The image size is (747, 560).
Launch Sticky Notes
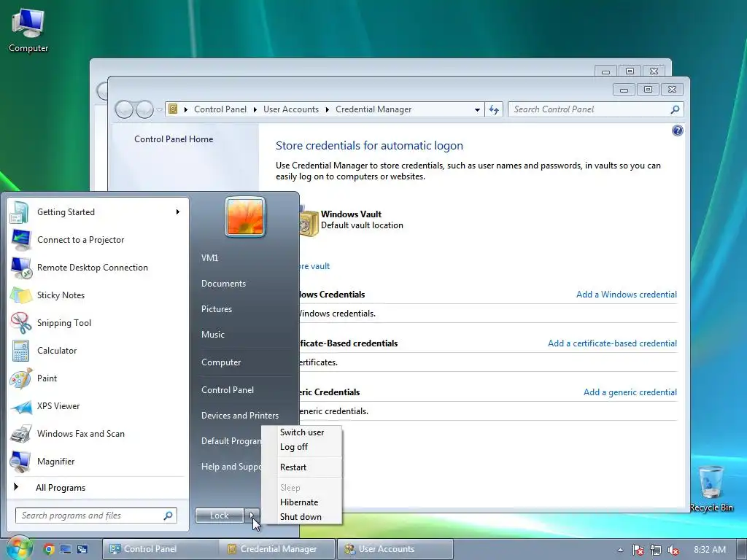98,295
